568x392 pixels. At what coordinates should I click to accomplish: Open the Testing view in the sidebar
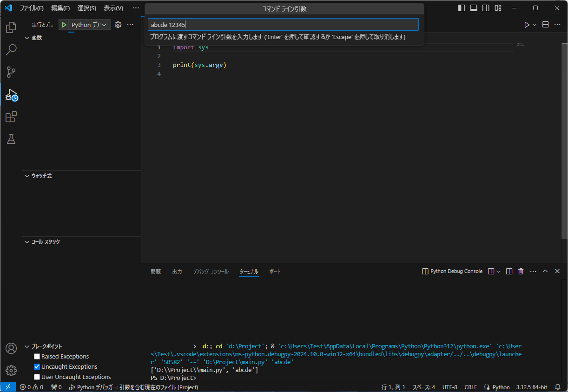[11, 139]
